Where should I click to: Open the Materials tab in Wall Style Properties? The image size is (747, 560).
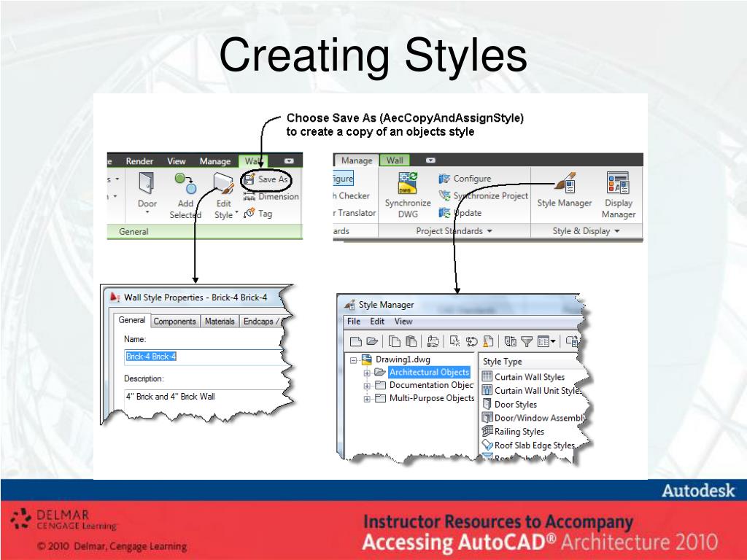pos(220,322)
